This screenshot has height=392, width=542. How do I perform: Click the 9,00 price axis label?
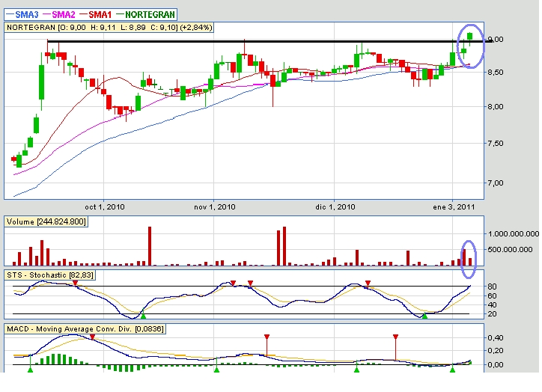[x=496, y=40]
